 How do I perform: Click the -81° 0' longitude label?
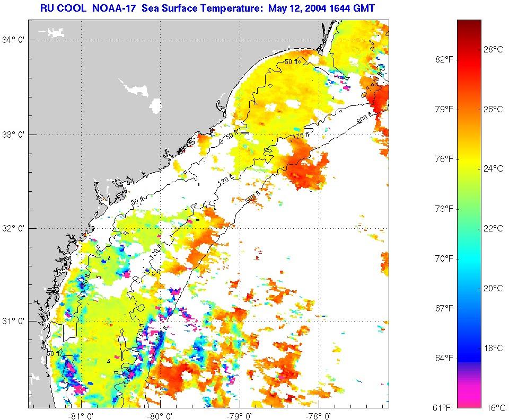click(82, 416)
